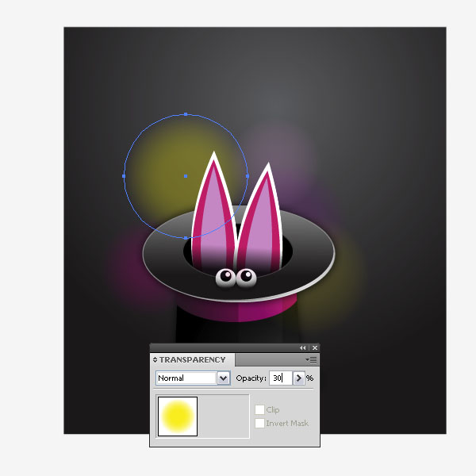The height and width of the screenshot is (476, 476).
Task: Click the empty mask area beside thumbnail
Action: point(224,416)
